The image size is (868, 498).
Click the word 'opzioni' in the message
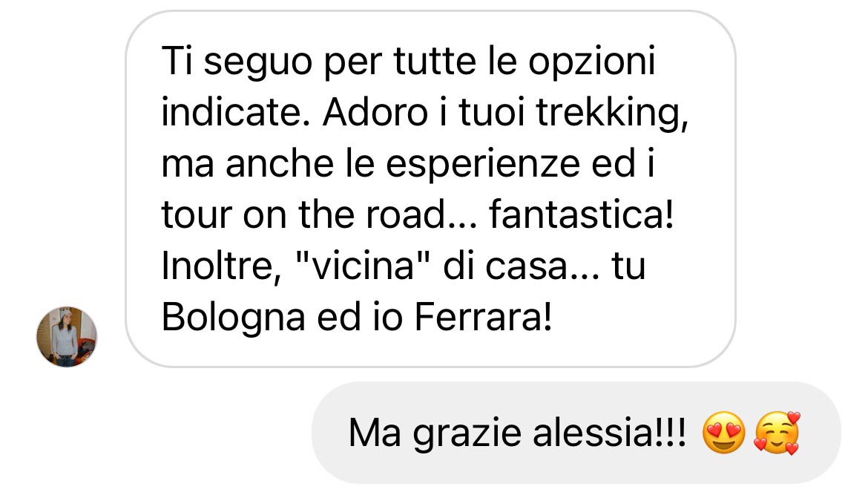pos(592,62)
